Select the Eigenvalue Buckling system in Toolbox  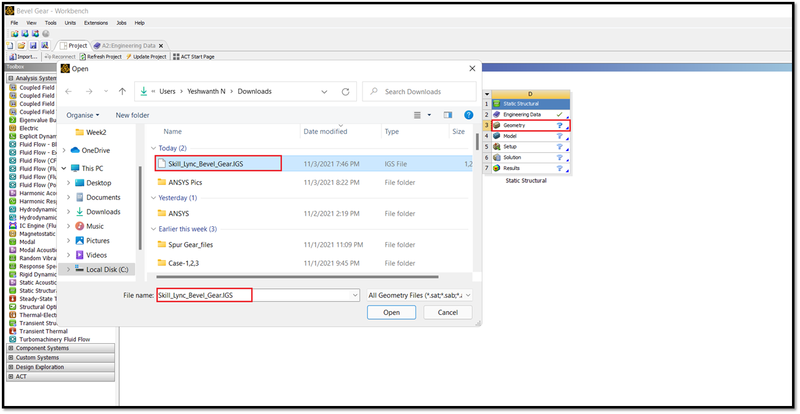click(x=37, y=120)
